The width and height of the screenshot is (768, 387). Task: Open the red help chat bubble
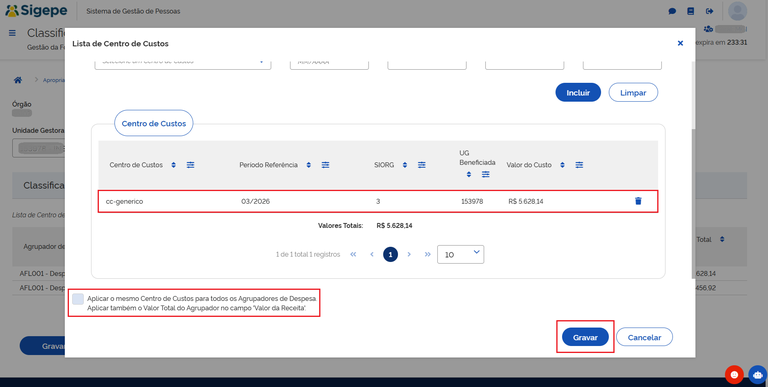[734, 375]
